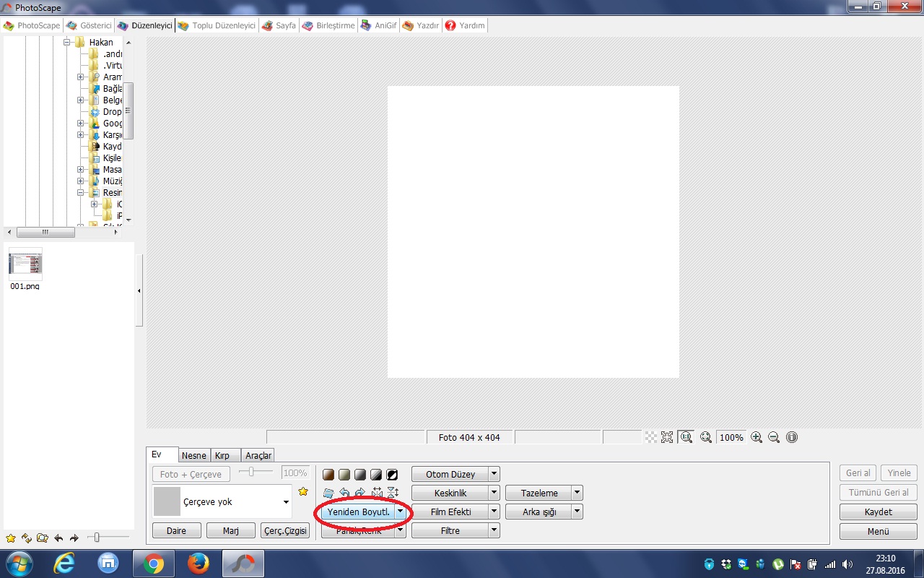Expand the Masa folder tree node
Screen dimensions: 924x578
[81, 170]
